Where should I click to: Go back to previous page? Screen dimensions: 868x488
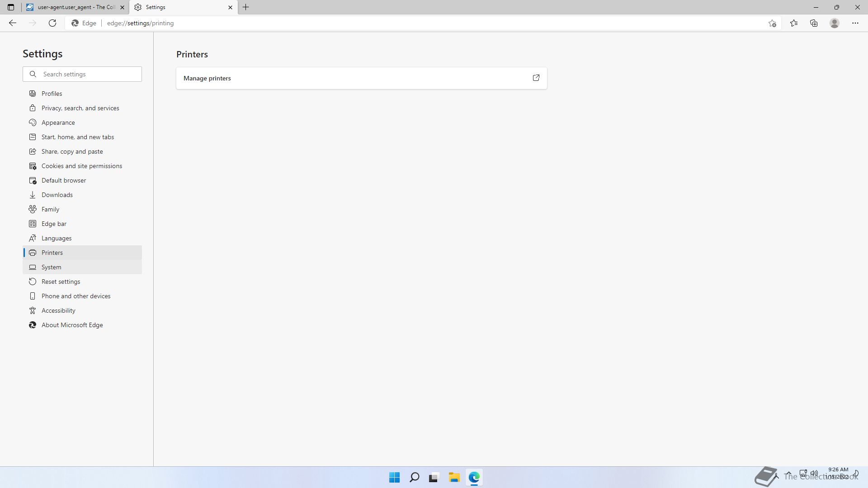coord(13,23)
